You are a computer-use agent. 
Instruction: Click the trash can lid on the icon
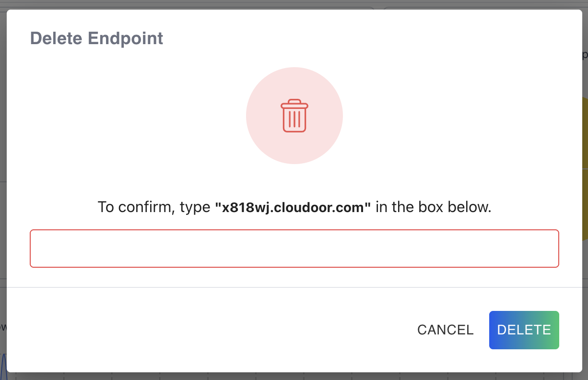tap(294, 104)
